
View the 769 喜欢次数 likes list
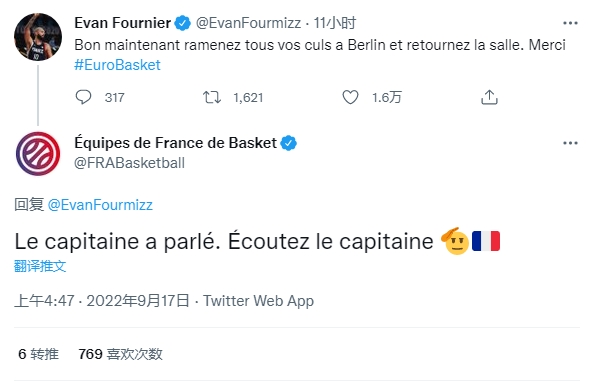(120, 354)
